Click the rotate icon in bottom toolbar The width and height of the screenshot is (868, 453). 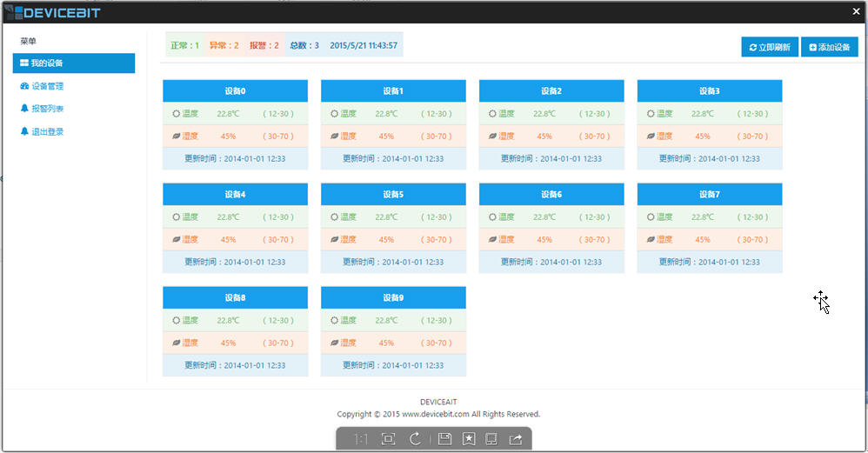(x=415, y=439)
